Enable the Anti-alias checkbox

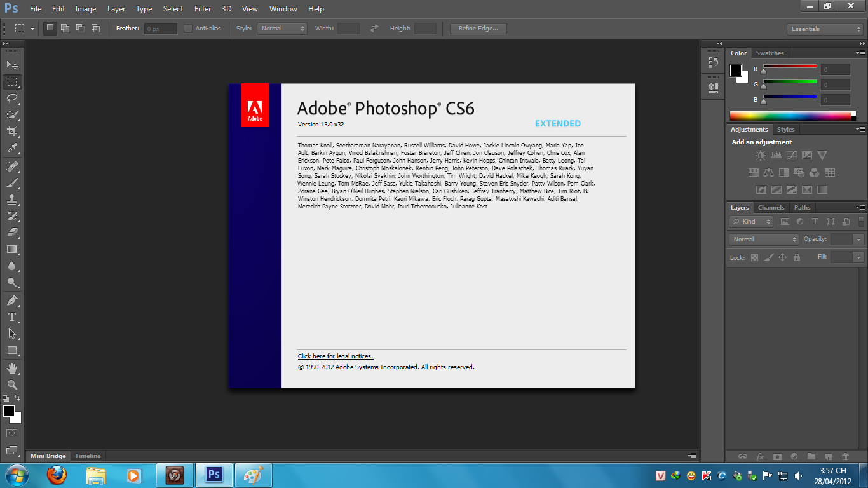point(188,29)
